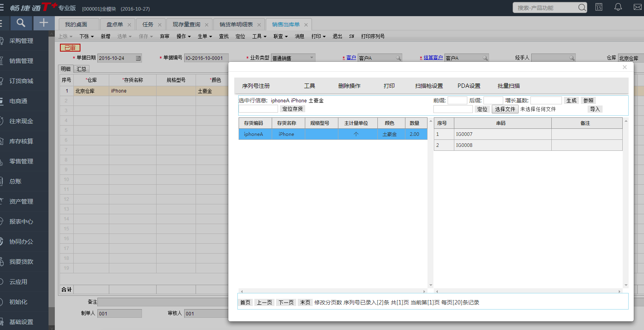This screenshot has height=330, width=644.
Task: Open the notifications bell icon
Action: tap(618, 7)
